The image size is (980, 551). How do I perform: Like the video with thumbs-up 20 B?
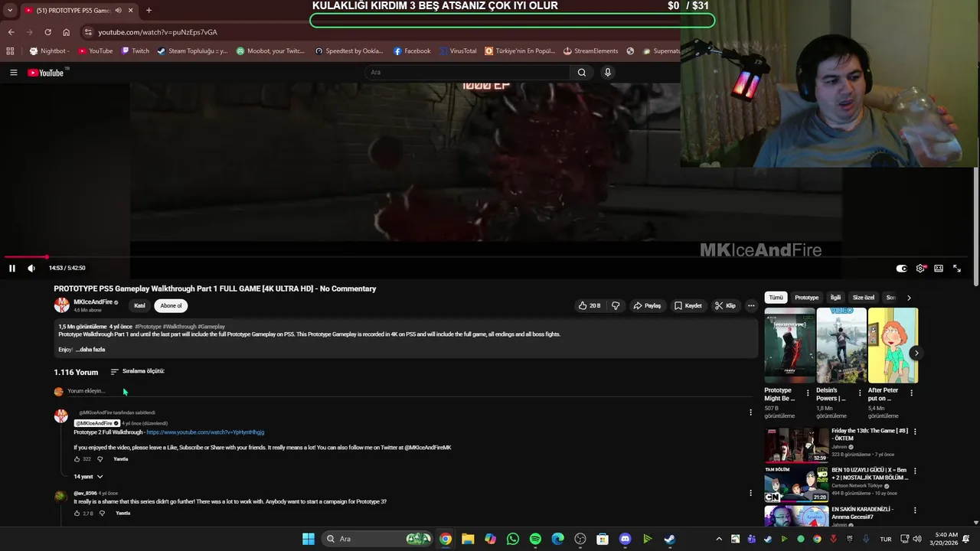(590, 305)
